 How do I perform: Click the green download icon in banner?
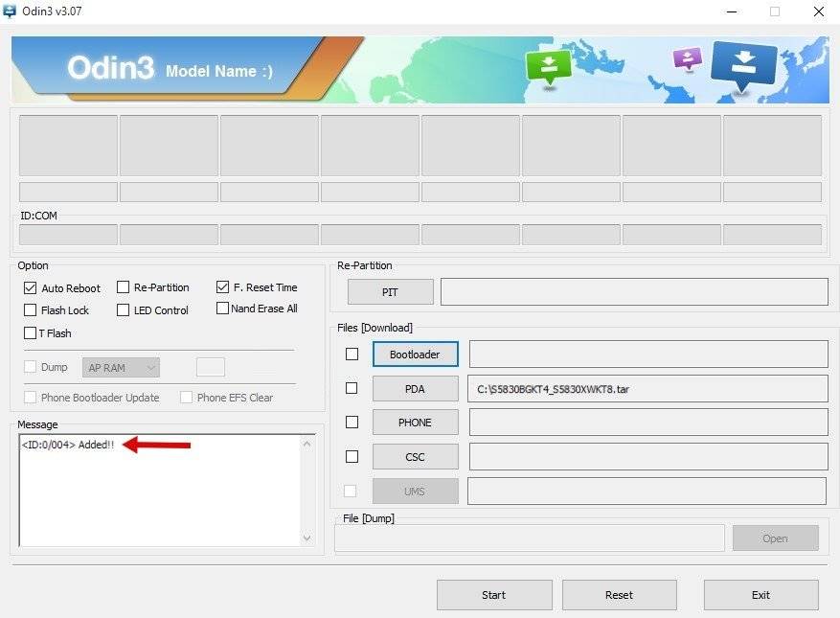pos(549,67)
